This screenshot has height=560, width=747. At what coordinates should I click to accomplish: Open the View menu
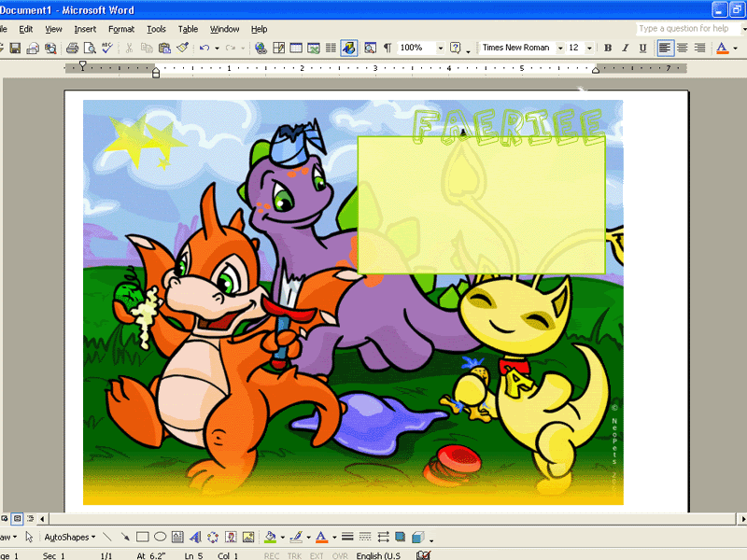[x=53, y=29]
